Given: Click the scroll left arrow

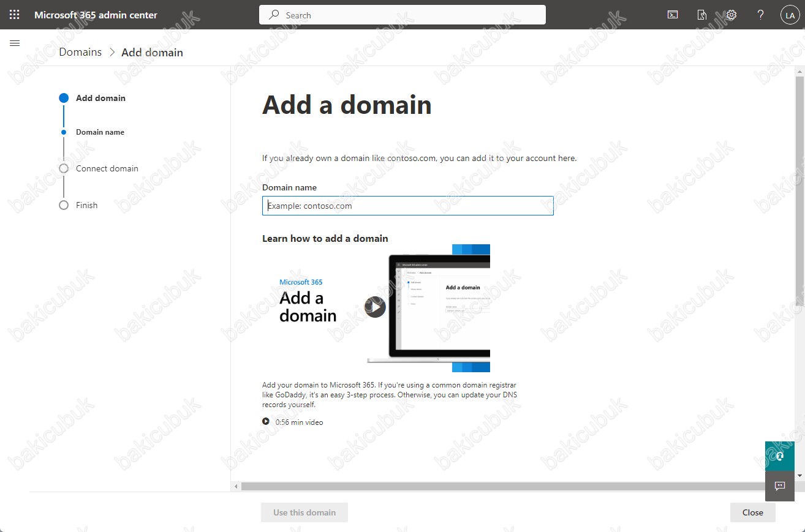Looking at the screenshot, I should (x=236, y=487).
